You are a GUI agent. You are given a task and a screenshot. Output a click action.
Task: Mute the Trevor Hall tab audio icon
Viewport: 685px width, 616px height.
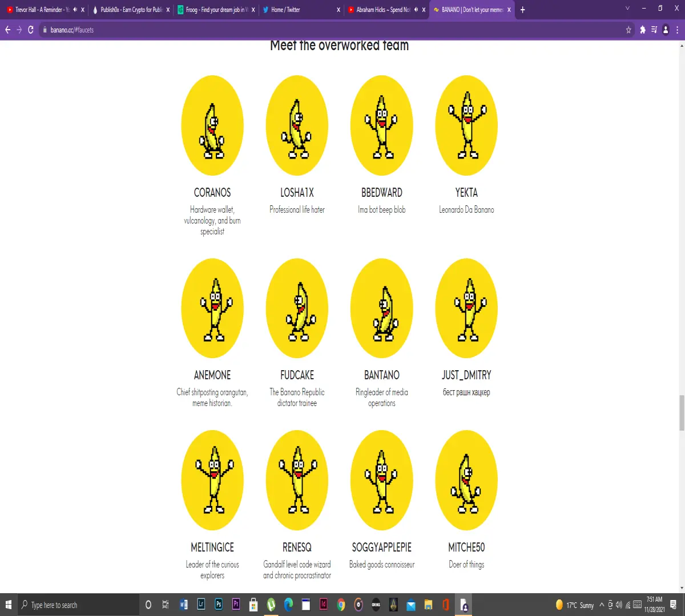pos(75,10)
